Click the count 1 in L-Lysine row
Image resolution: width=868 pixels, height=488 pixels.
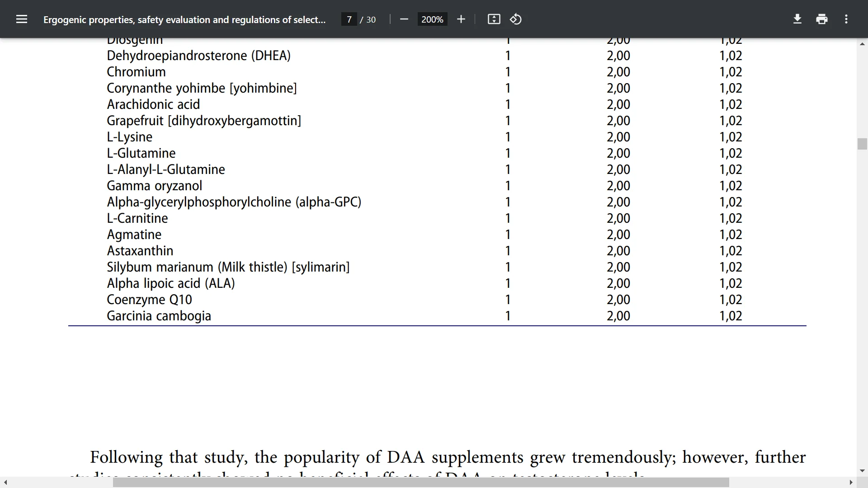pyautogui.click(x=508, y=137)
